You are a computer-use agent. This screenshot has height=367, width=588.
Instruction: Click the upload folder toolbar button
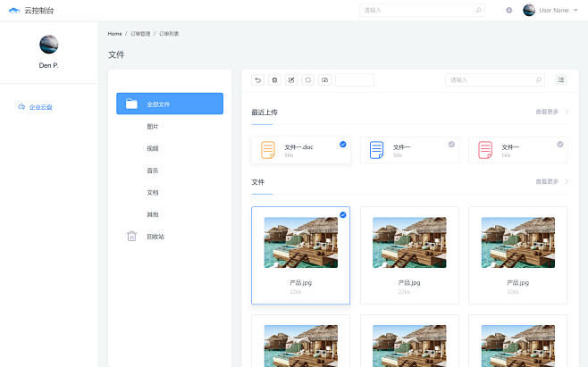pyautogui.click(x=324, y=79)
